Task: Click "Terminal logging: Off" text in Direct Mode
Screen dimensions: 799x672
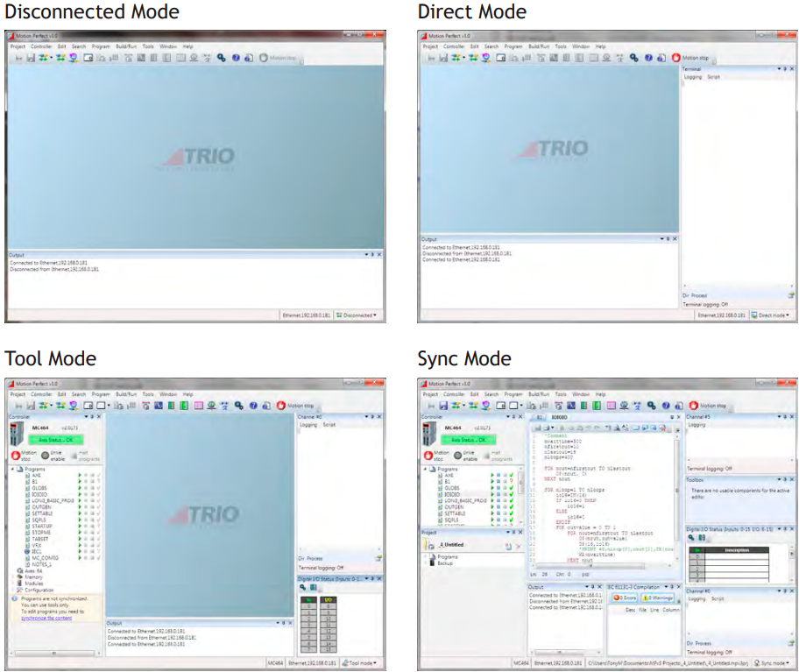Action: (705, 305)
